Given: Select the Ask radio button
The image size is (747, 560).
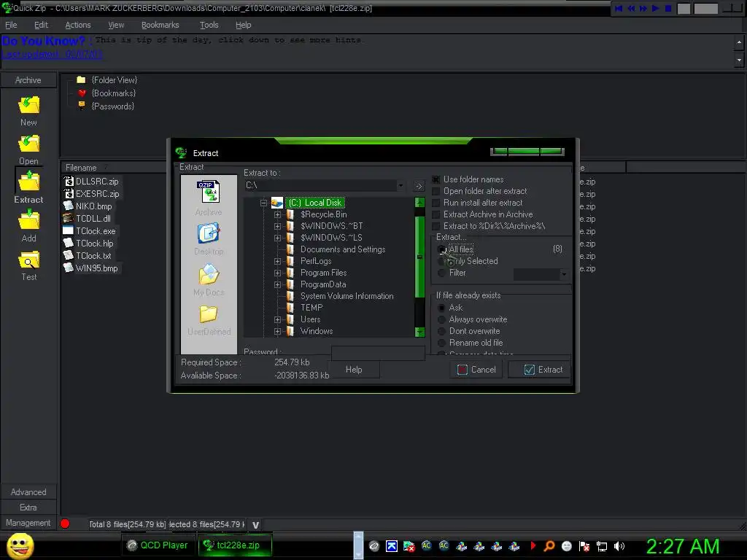Looking at the screenshot, I should (441, 308).
